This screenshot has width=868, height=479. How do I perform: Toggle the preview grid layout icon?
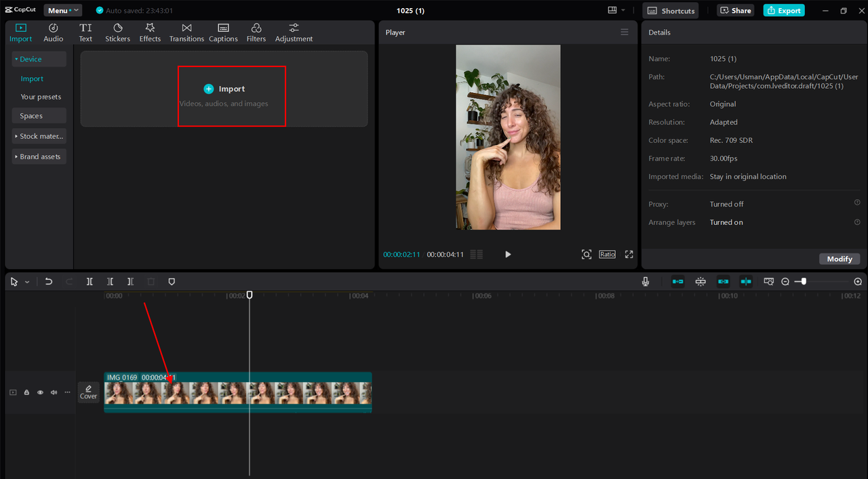click(477, 255)
